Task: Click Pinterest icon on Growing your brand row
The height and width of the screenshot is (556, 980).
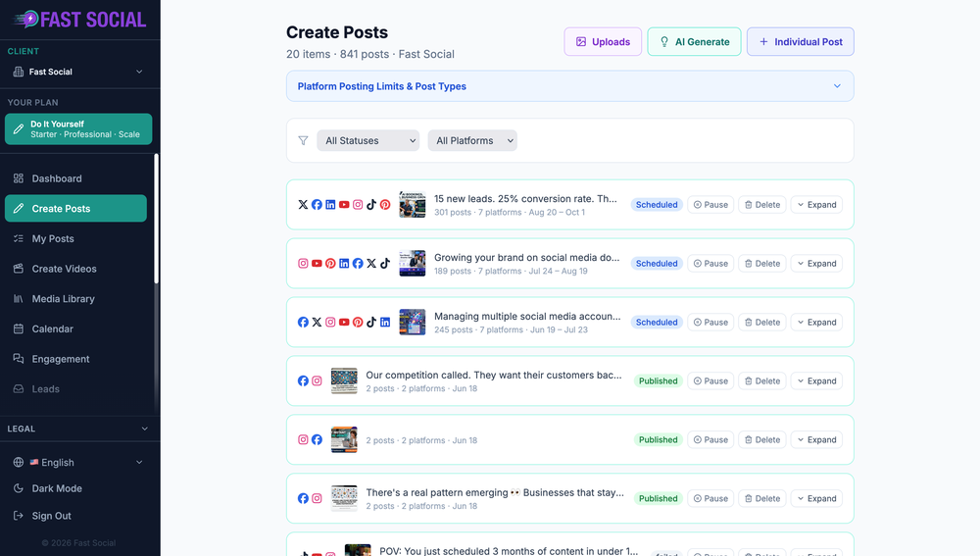Action: (x=330, y=264)
